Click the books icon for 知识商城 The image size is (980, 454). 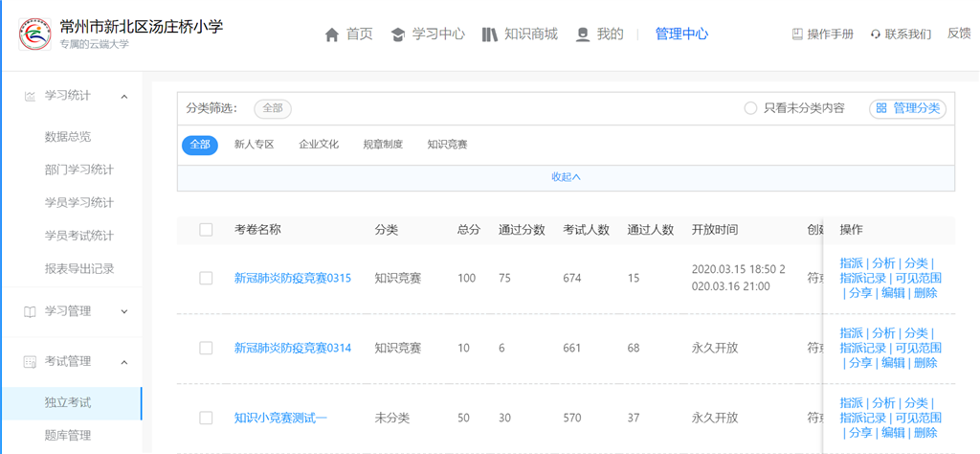coord(489,34)
